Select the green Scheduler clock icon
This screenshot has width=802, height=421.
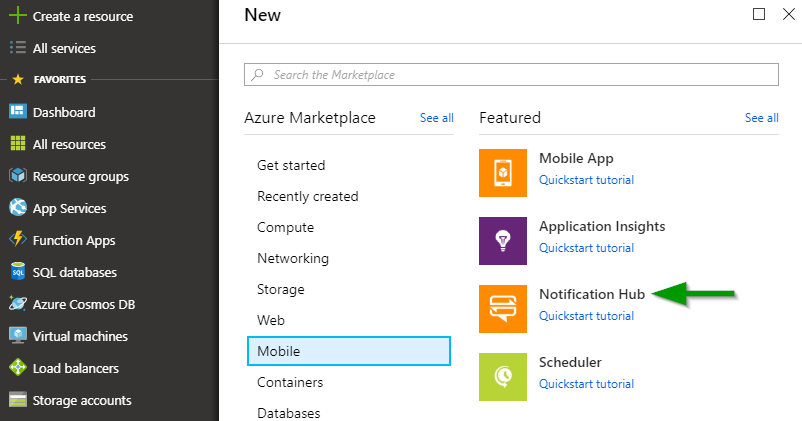click(x=503, y=377)
